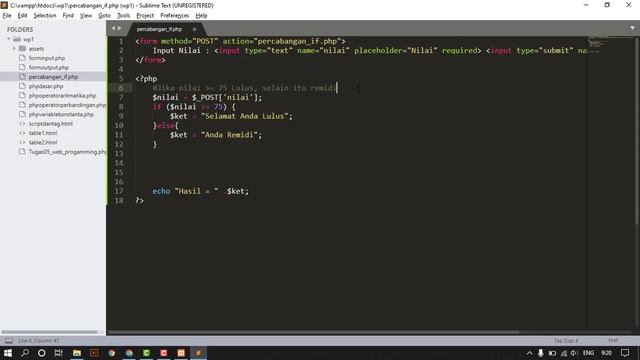The image size is (640, 360).
Task: Open the File menu
Action: 7,16
